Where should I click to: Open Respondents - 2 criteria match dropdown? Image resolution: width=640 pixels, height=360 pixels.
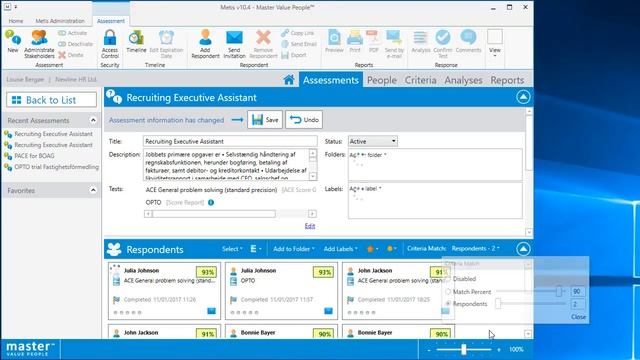pyautogui.click(x=476, y=249)
